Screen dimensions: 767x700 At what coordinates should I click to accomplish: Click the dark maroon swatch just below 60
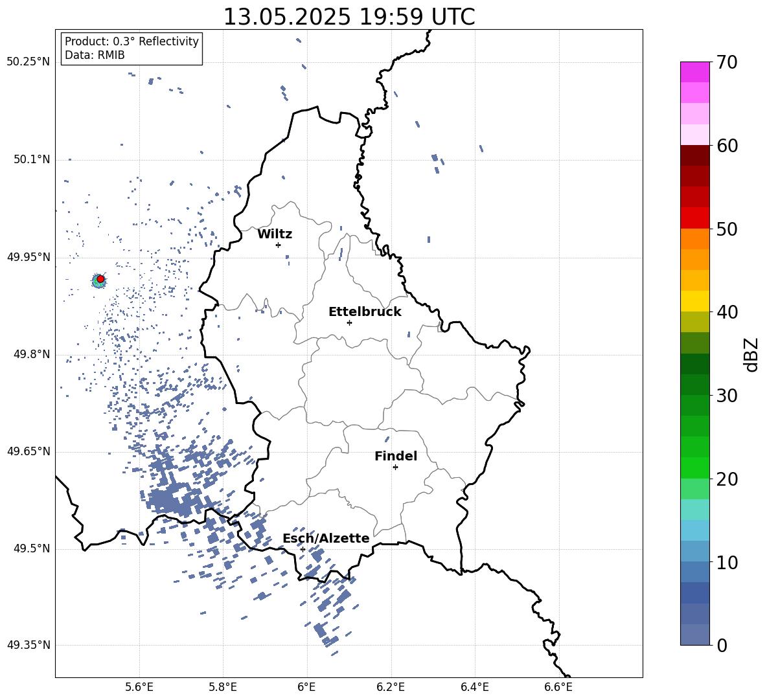coord(695,155)
